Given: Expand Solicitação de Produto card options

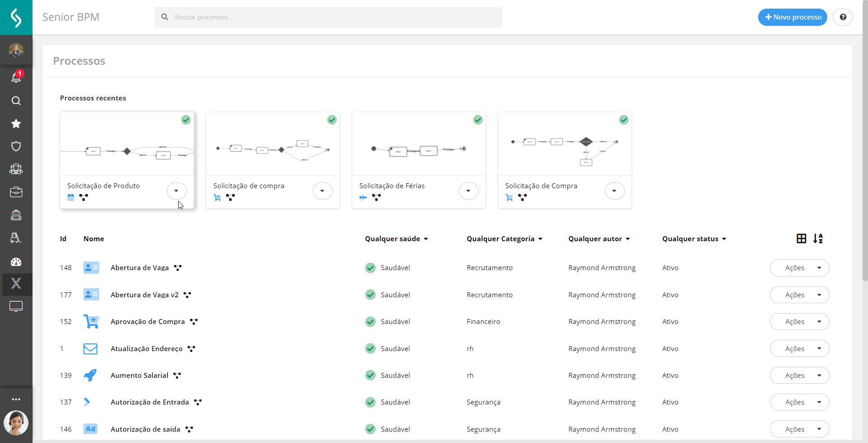Looking at the screenshot, I should 176,191.
